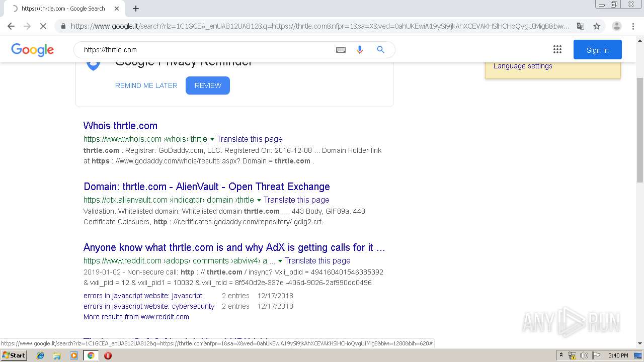The height and width of the screenshot is (362, 644).
Task: Go to the Google logo homepage
Action: [32, 50]
